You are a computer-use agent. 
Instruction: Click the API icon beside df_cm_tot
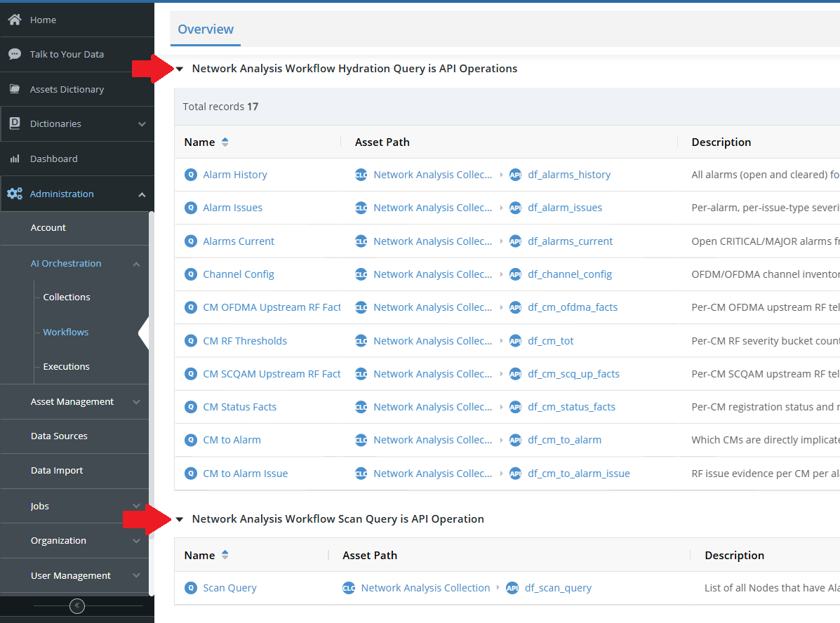coord(515,341)
